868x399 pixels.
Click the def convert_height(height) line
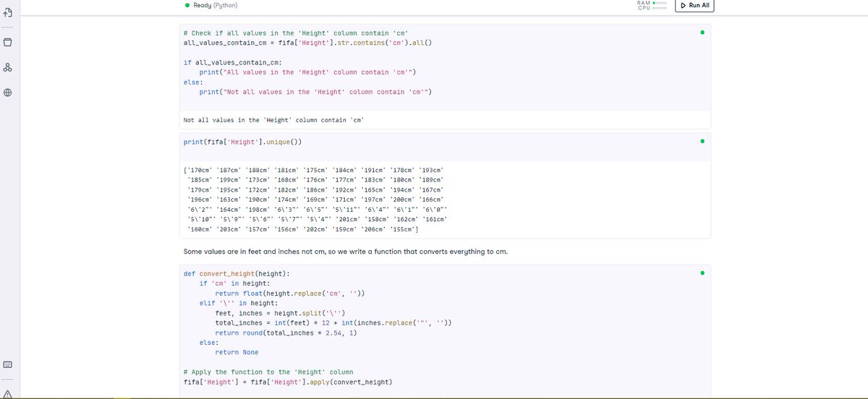click(238, 274)
